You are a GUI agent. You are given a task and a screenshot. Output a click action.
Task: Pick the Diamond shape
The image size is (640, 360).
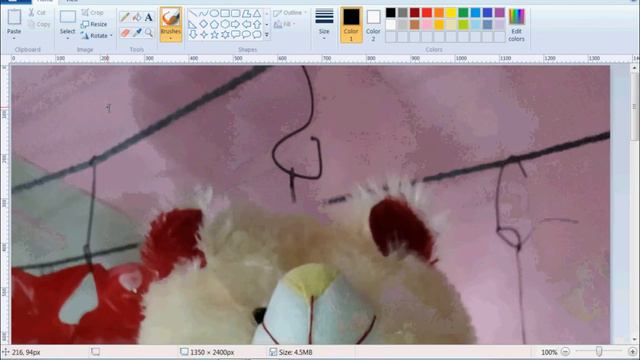203,24
